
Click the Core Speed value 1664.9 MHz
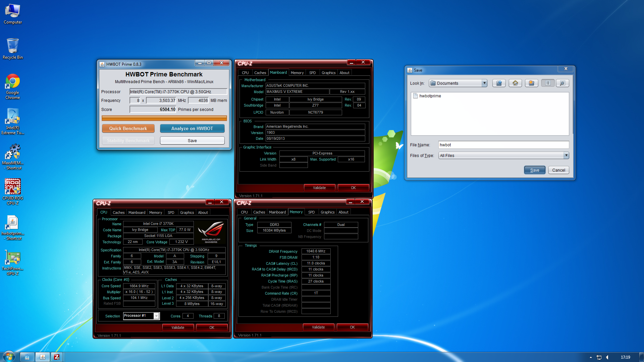pos(139,286)
